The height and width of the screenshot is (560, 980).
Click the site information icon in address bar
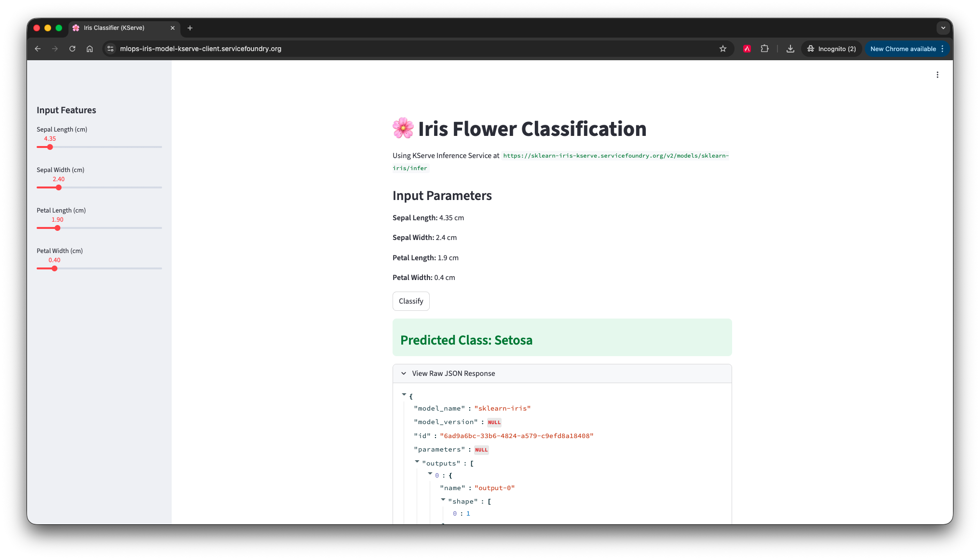(110, 49)
